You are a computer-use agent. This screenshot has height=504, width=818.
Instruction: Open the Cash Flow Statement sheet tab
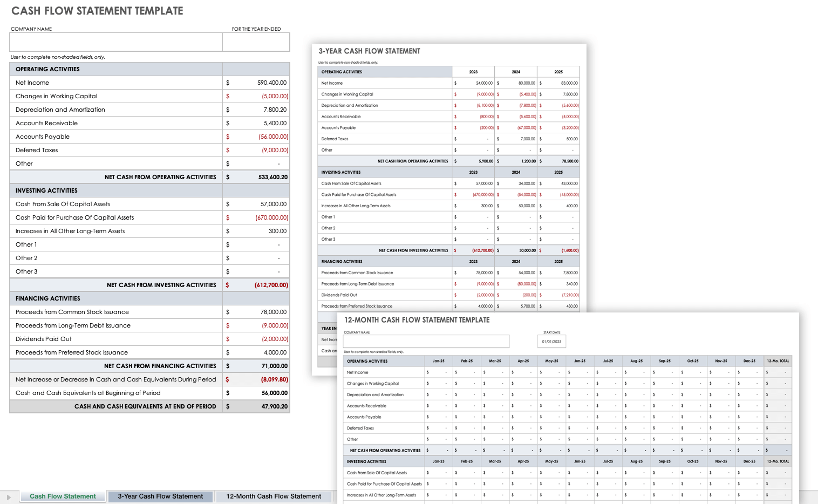pos(63,496)
